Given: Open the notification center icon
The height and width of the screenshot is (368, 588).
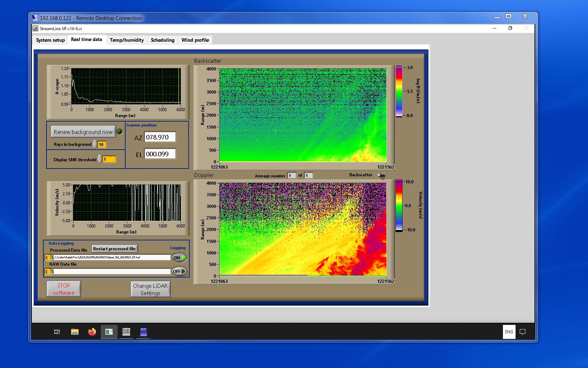Looking at the screenshot, I should (522, 332).
